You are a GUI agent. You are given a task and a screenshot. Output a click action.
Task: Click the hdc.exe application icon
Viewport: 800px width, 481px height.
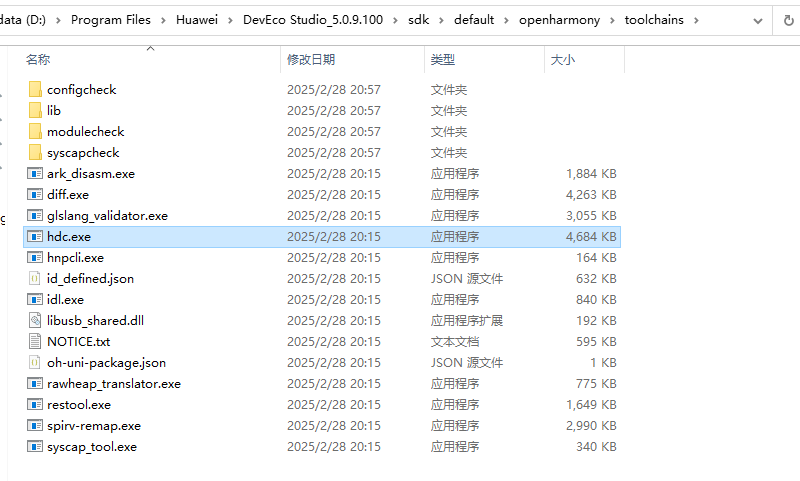pos(35,236)
